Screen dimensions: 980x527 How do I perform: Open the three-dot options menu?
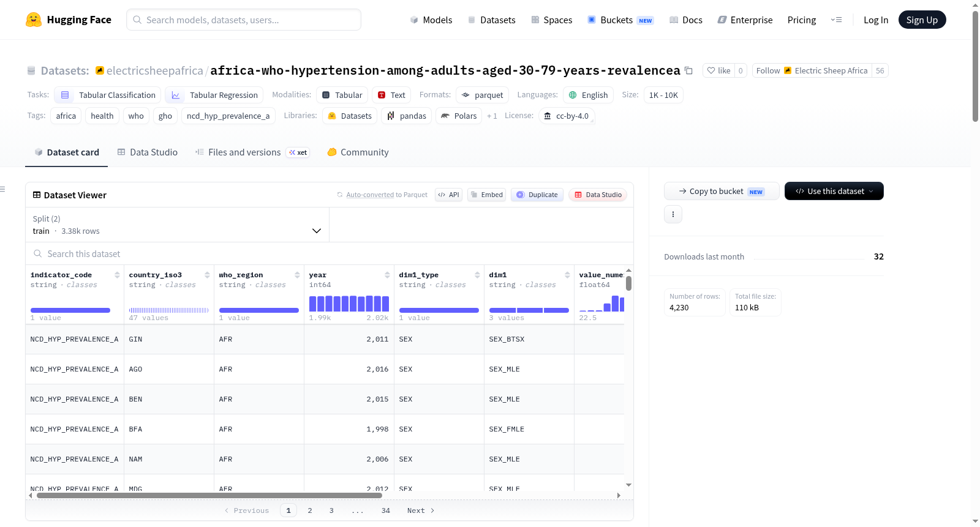(x=673, y=214)
